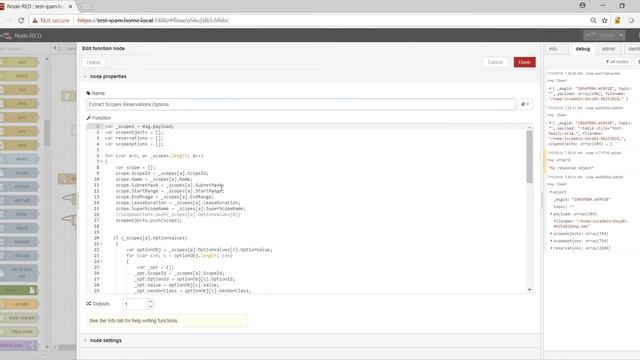The height and width of the screenshot is (360, 640).
Task: Click line 'if (_scopes[a].OptionValues)'
Action: (x=150, y=238)
